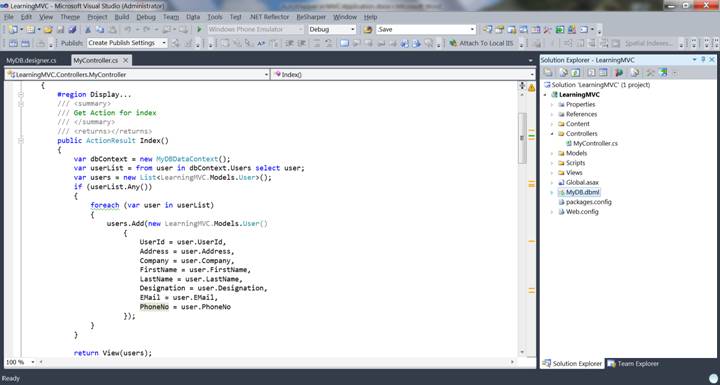The width and height of the screenshot is (720, 385).
Task: Select MyController.cs in Solution Explorer
Action: click(595, 143)
